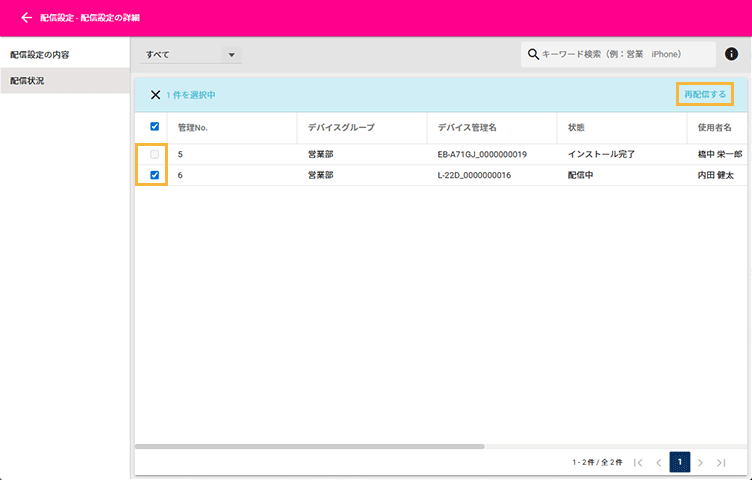This screenshot has height=480, width=752.
Task: Go back with the header arrow
Action: [x=26, y=18]
